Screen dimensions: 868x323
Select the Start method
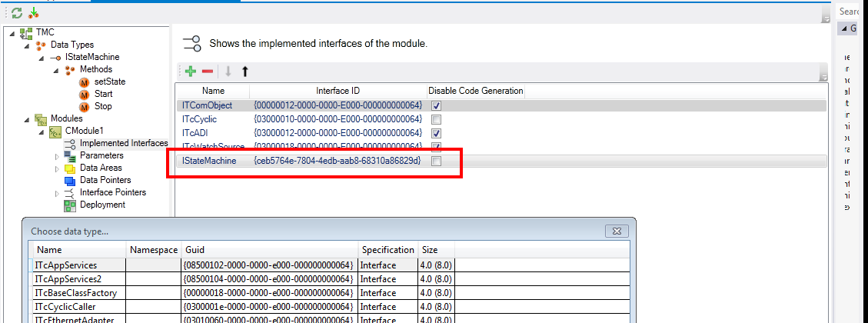pos(104,94)
